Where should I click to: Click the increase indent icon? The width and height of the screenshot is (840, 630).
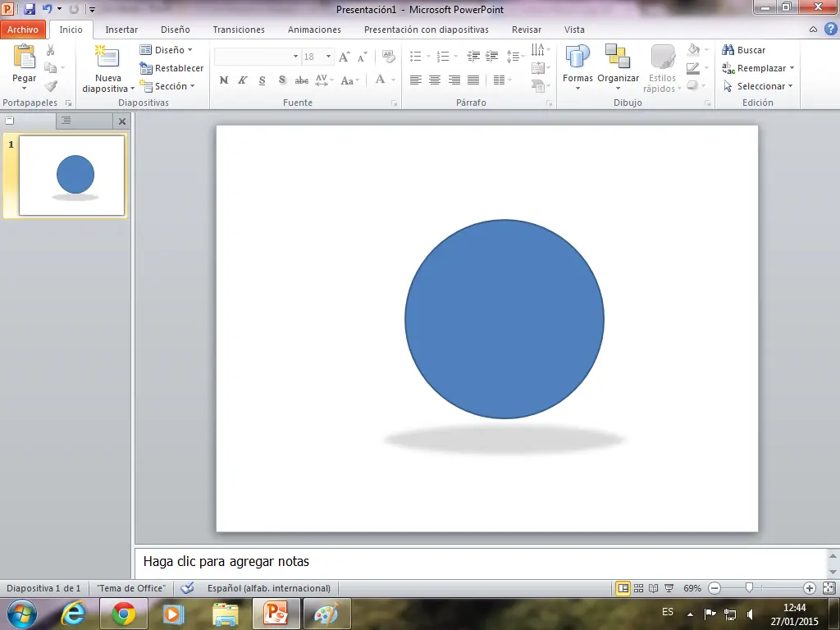pyautogui.click(x=492, y=57)
